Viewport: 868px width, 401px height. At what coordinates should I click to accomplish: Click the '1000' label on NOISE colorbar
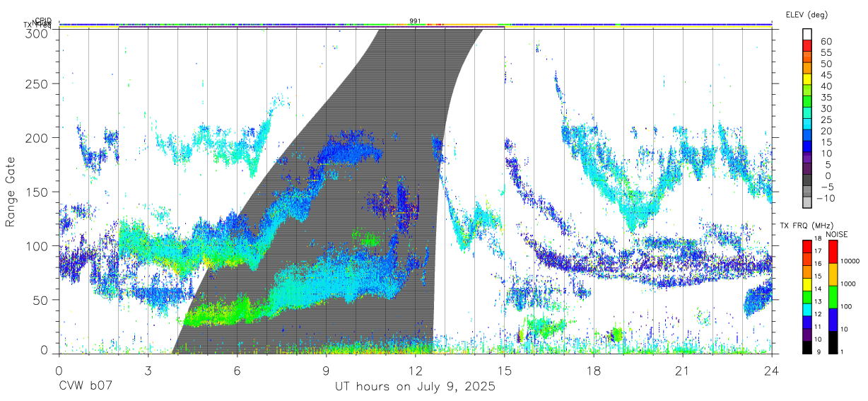click(x=848, y=284)
